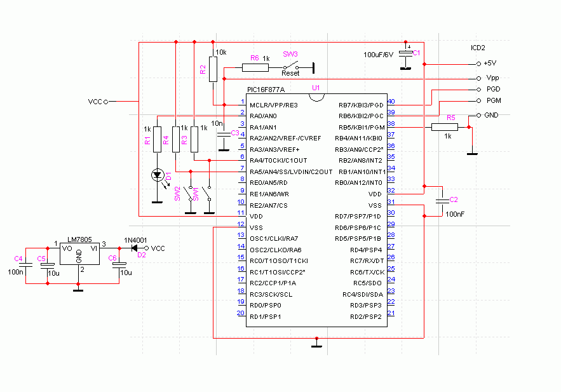Click the R3 resistor label
This screenshot has width=561, height=392.
point(184,140)
